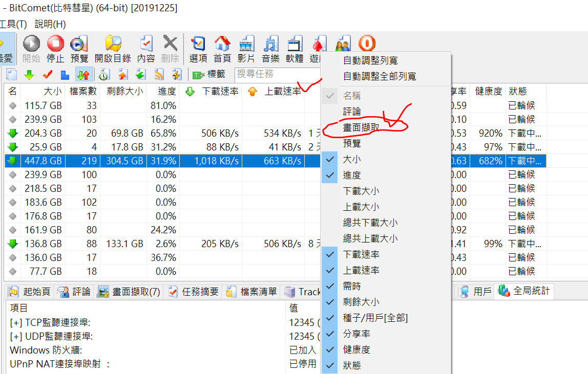Open the 軟體 software icon
Screen dimensions: 588x374
click(295, 49)
